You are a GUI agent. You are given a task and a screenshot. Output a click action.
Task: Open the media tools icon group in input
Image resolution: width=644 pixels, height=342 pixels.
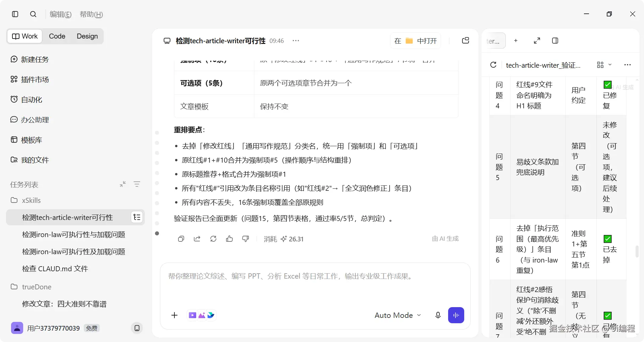pyautogui.click(x=202, y=315)
